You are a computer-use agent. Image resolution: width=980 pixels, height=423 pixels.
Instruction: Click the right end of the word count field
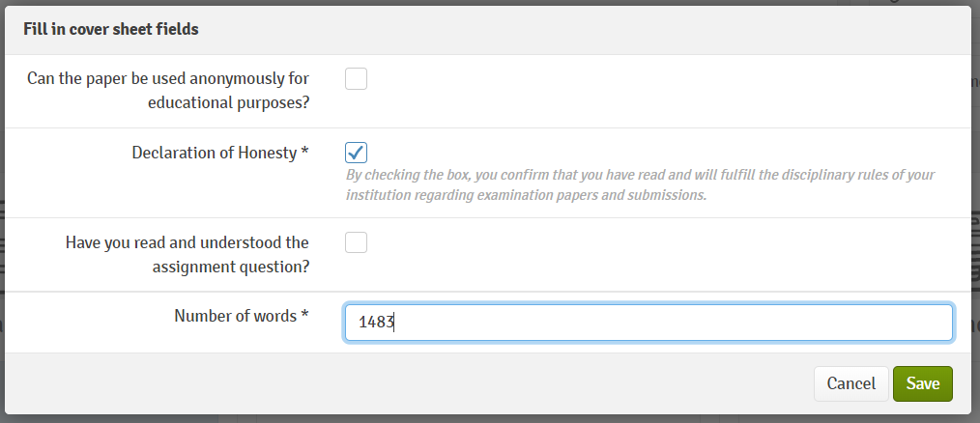tap(937, 323)
